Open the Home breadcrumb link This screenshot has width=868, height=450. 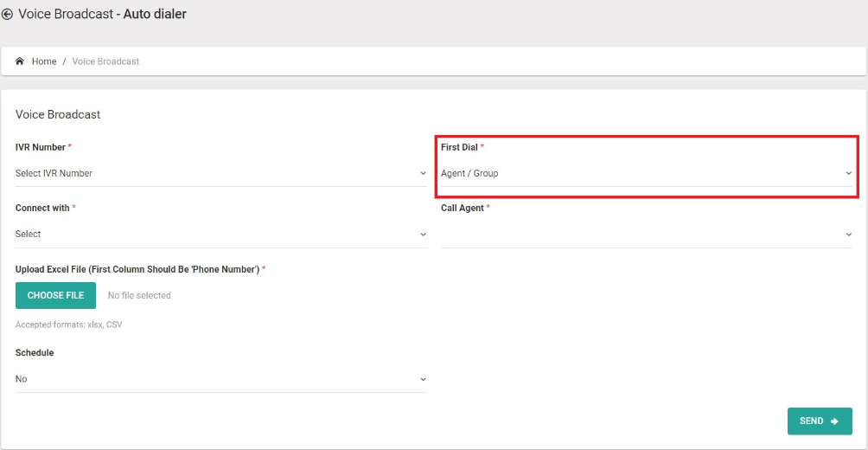(44, 61)
